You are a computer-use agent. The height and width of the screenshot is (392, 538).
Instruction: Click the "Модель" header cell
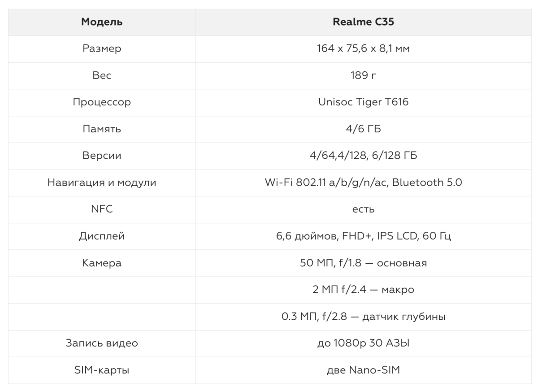(x=102, y=22)
